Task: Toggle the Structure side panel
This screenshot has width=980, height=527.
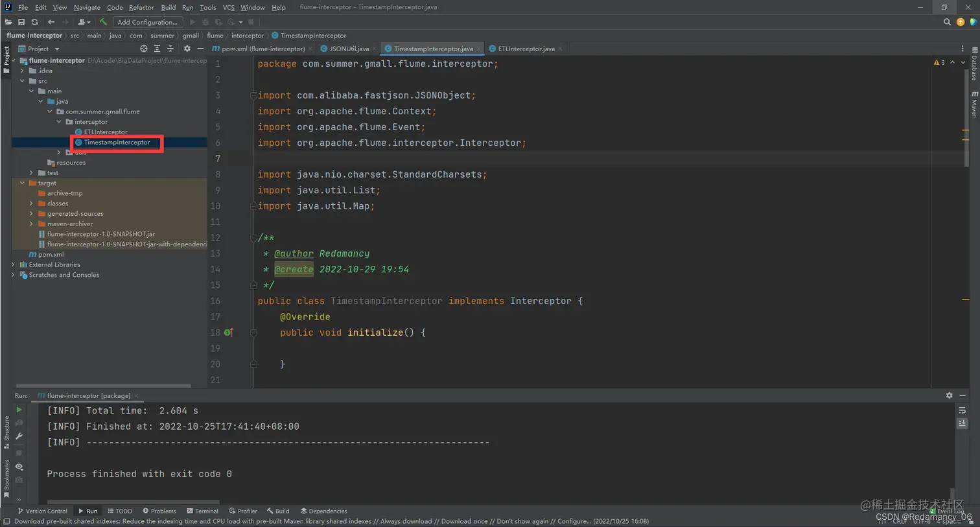Action: point(6,432)
